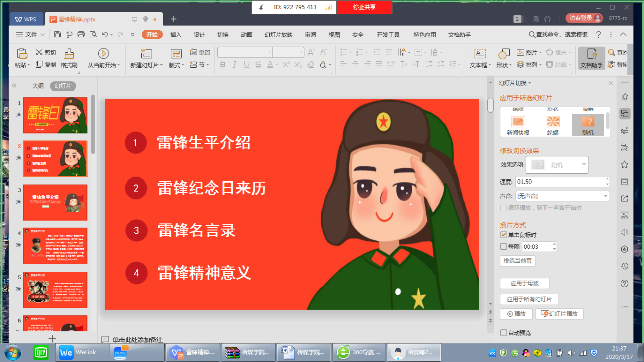Check the 自动预览 checkbox
This screenshot has height=362, width=644.
coord(504,333)
